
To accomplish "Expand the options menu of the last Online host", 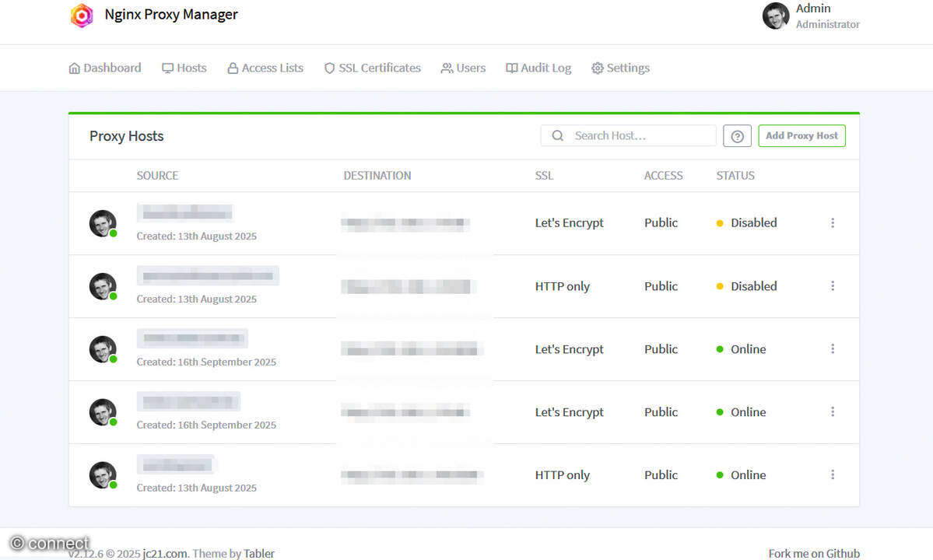I will pyautogui.click(x=833, y=474).
